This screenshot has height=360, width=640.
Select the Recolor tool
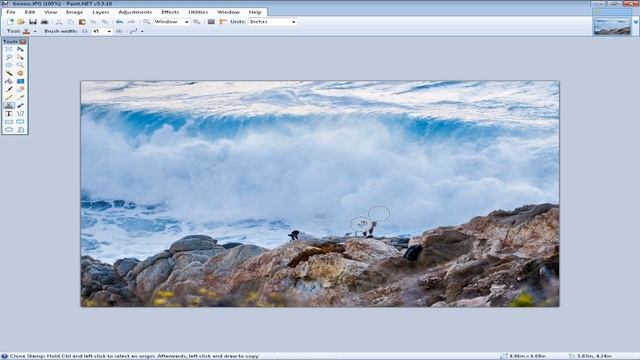pos(20,105)
